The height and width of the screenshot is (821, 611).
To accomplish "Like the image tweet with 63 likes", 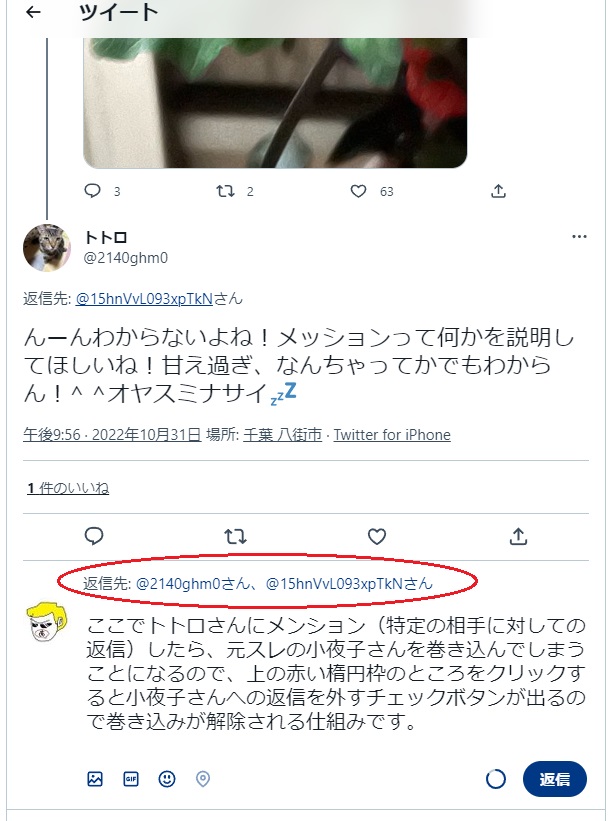I will (358, 191).
